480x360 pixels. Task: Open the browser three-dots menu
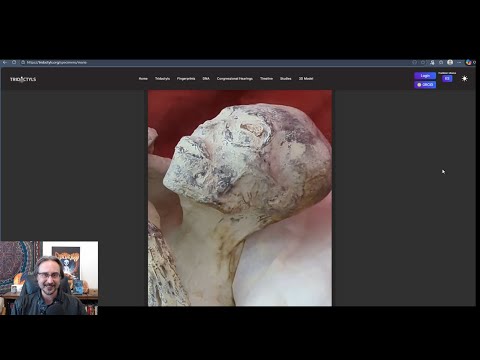coord(459,62)
